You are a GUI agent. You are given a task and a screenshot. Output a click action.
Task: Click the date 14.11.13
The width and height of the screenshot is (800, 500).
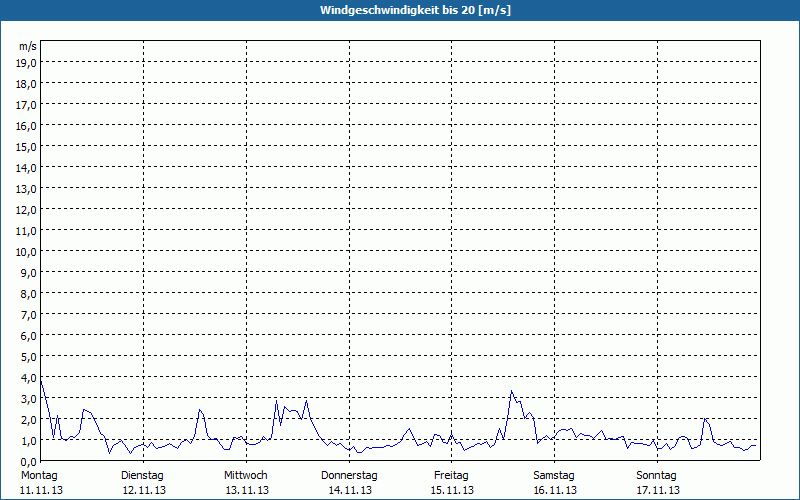click(x=350, y=490)
